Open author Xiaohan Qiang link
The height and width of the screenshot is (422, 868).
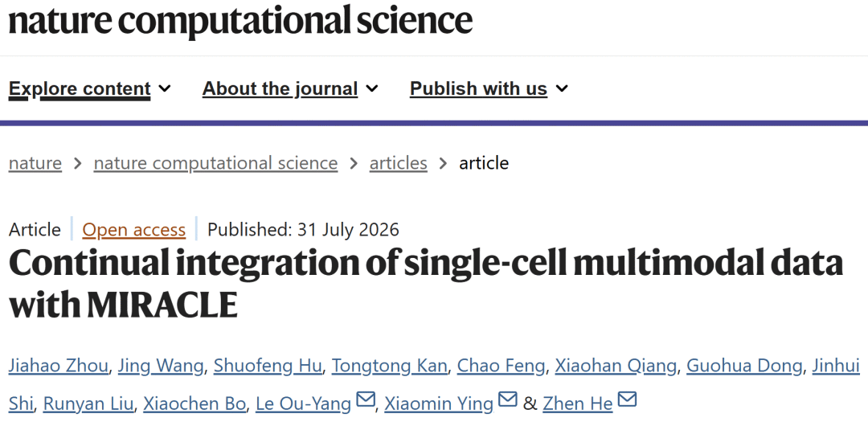point(616,366)
